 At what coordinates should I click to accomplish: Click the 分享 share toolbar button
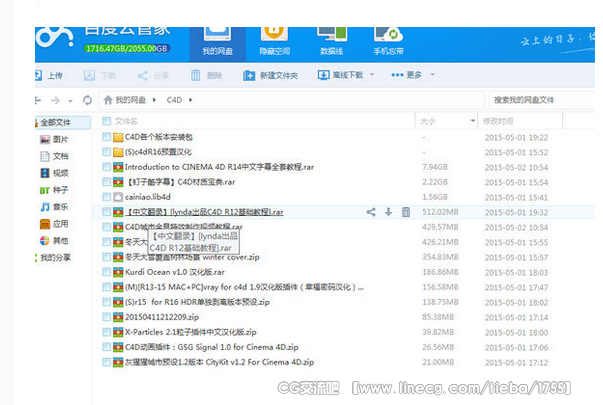(x=153, y=75)
